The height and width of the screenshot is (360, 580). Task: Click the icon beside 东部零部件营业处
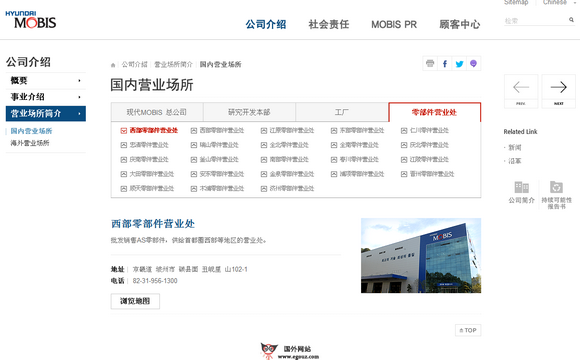coord(334,131)
